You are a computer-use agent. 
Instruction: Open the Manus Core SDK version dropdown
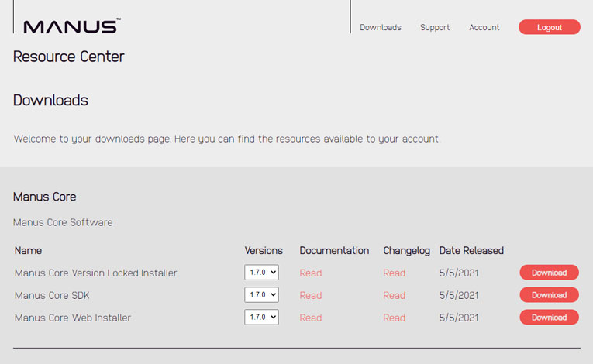pyautogui.click(x=261, y=295)
